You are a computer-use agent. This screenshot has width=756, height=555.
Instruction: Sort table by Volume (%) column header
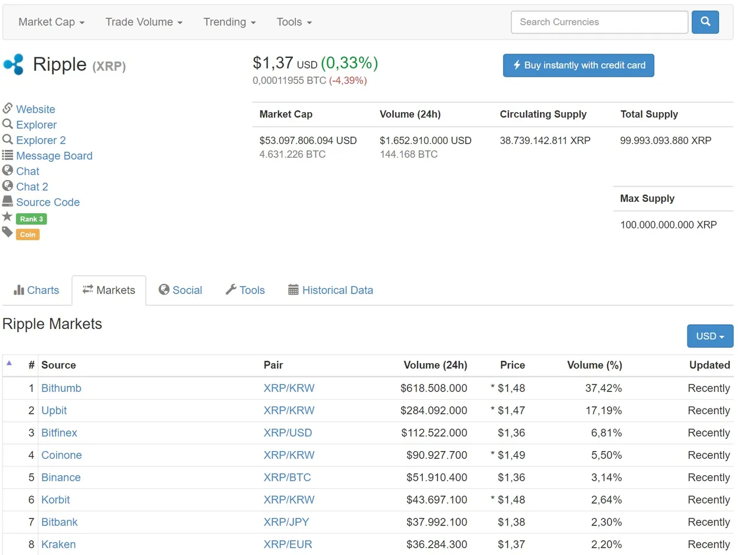(594, 365)
